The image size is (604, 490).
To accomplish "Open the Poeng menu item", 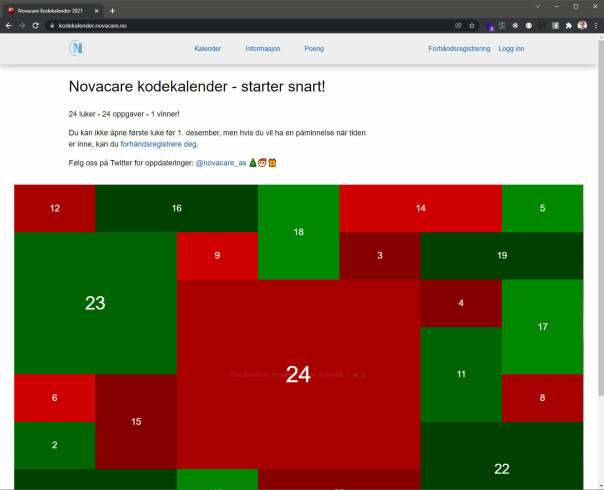I will (314, 49).
